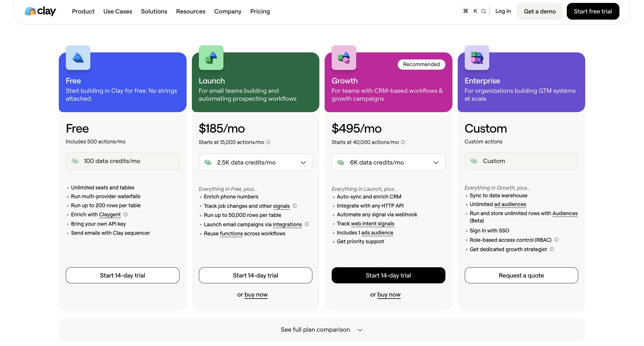Click the $495/mo price text
This screenshot has width=644, height=346.
click(x=357, y=129)
